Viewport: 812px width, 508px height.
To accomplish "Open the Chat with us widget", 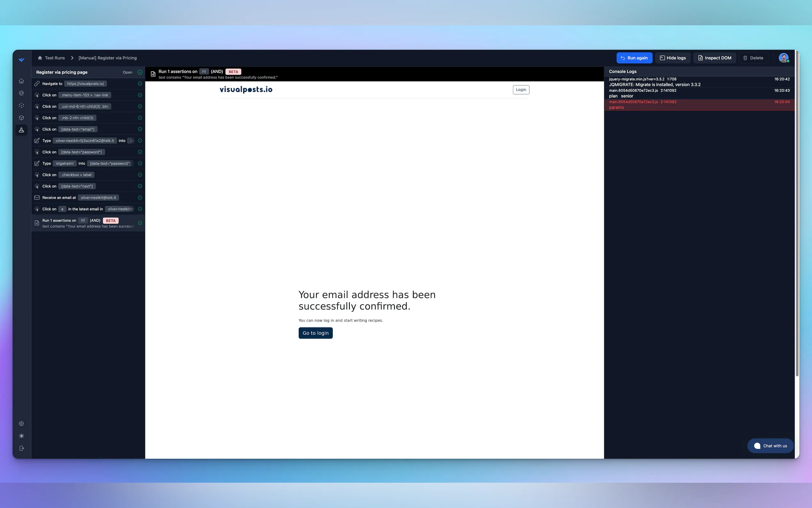I will (770, 446).
